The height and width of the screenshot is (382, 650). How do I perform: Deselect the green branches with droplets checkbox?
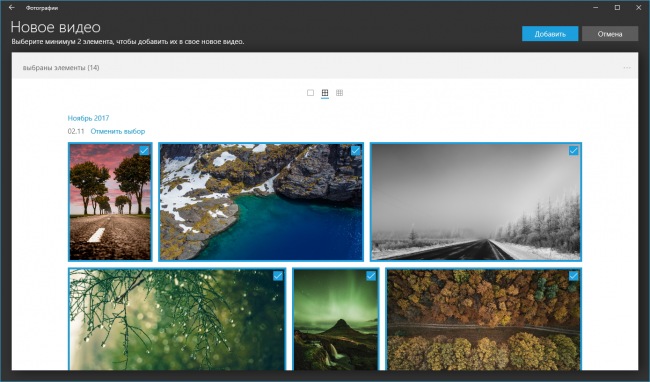point(278,276)
